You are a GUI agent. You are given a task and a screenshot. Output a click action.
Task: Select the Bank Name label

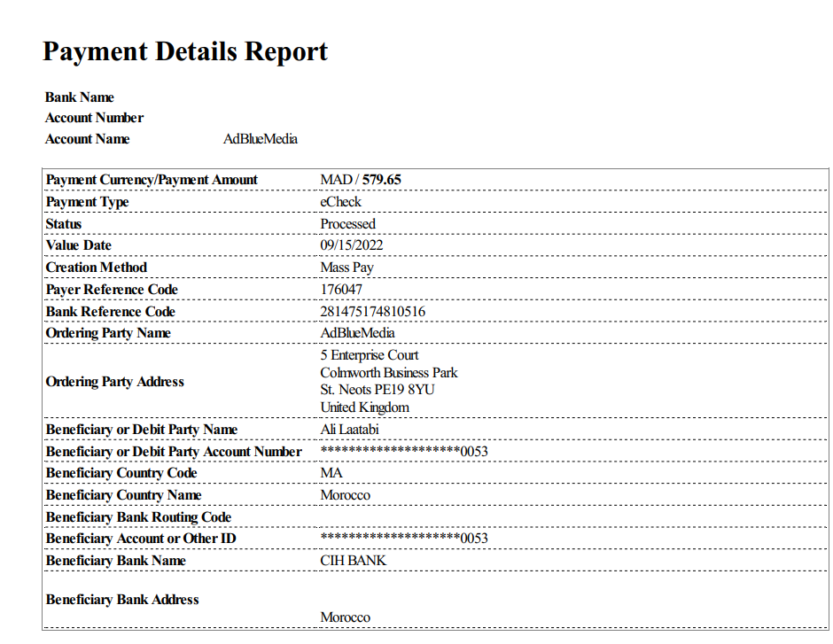[x=80, y=97]
